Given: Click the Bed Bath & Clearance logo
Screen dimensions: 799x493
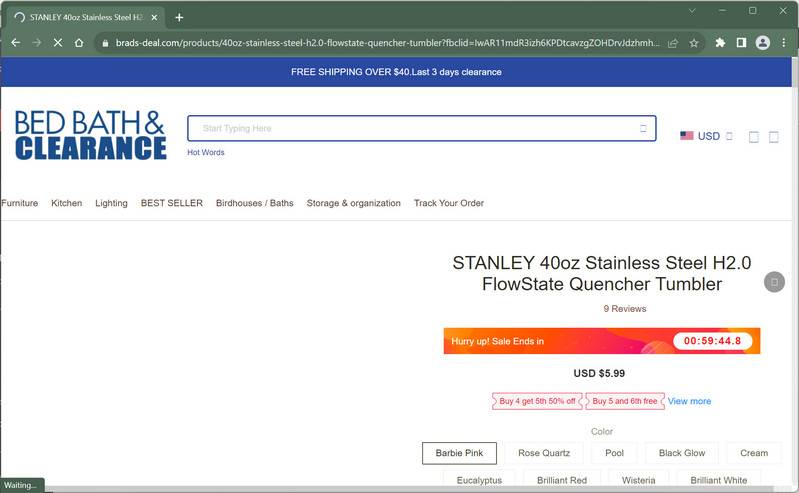Looking at the screenshot, I should 90,135.
